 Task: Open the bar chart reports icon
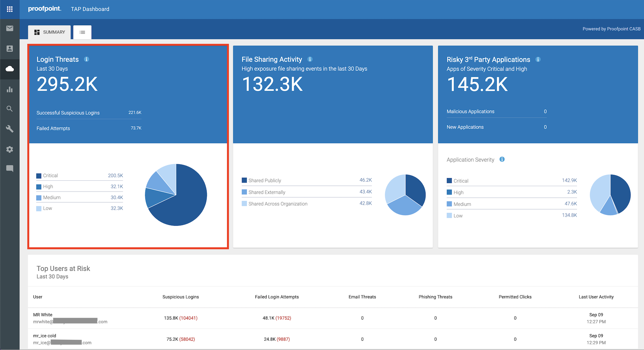click(10, 89)
